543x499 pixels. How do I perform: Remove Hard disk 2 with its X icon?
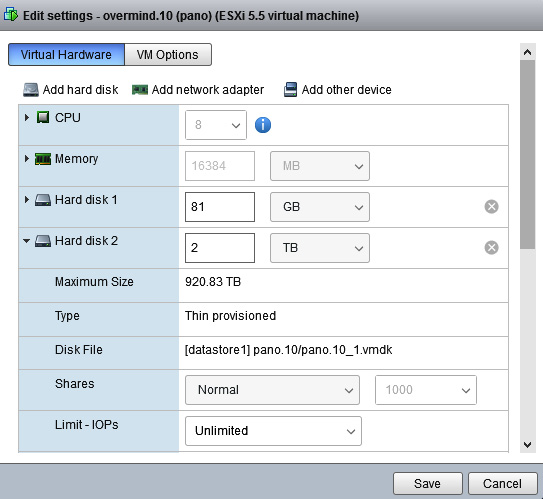pos(491,248)
